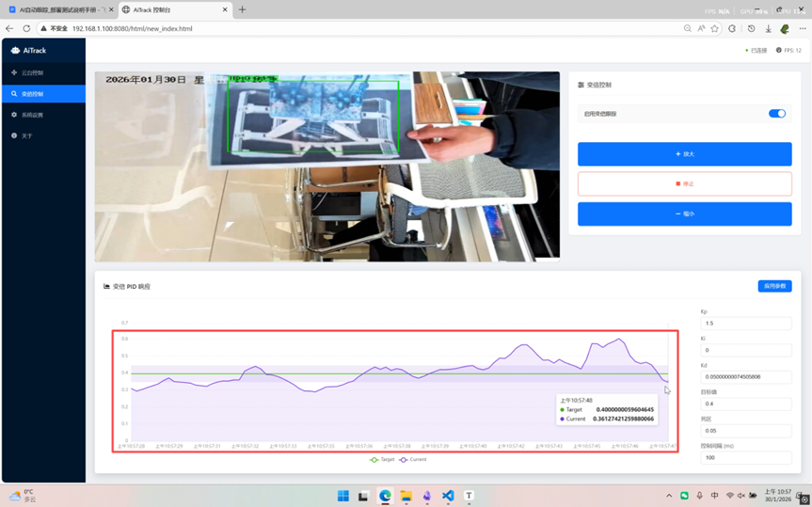Click the Kp value input field
Screen dimensions: 812x507
pyautogui.click(x=745, y=324)
